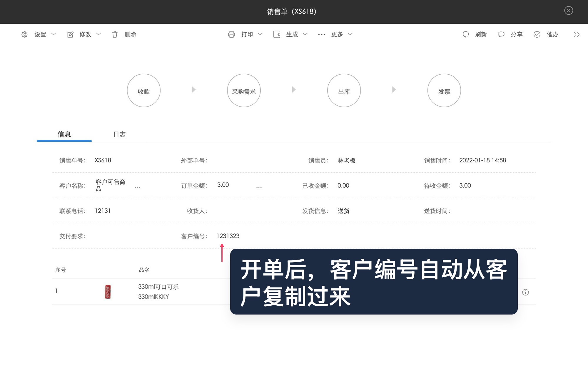
Task: Expand the 打印 print dropdown arrow
Action: pyautogui.click(x=260, y=34)
